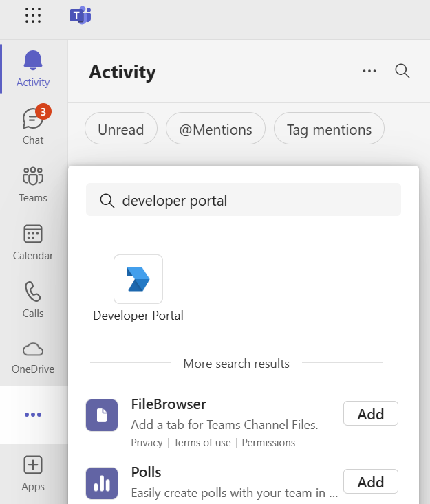Toggle the more apps ellipsis in sidebar
The image size is (430, 504).
33,415
